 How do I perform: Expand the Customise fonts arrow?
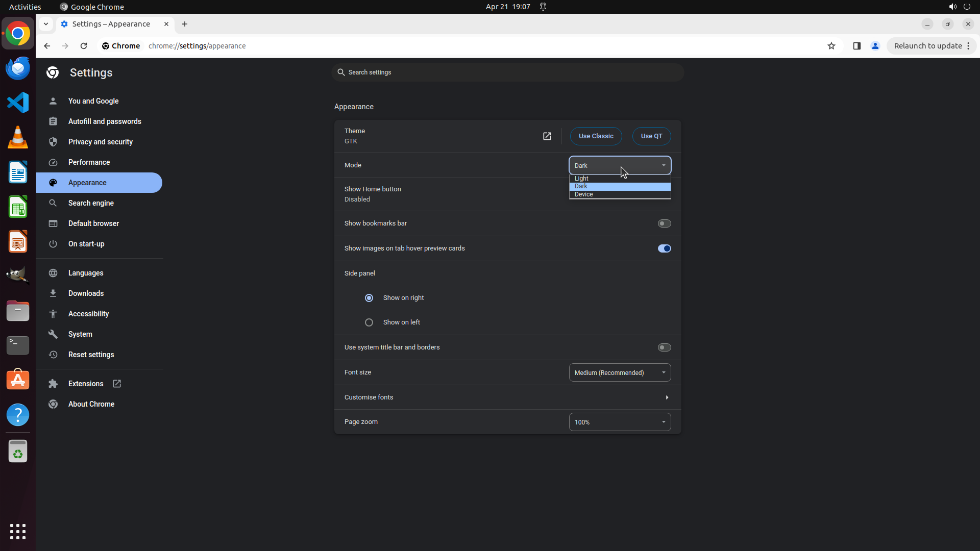(667, 397)
